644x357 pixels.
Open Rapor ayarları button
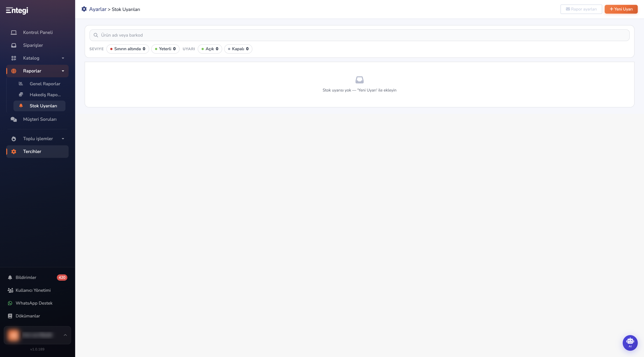click(581, 9)
